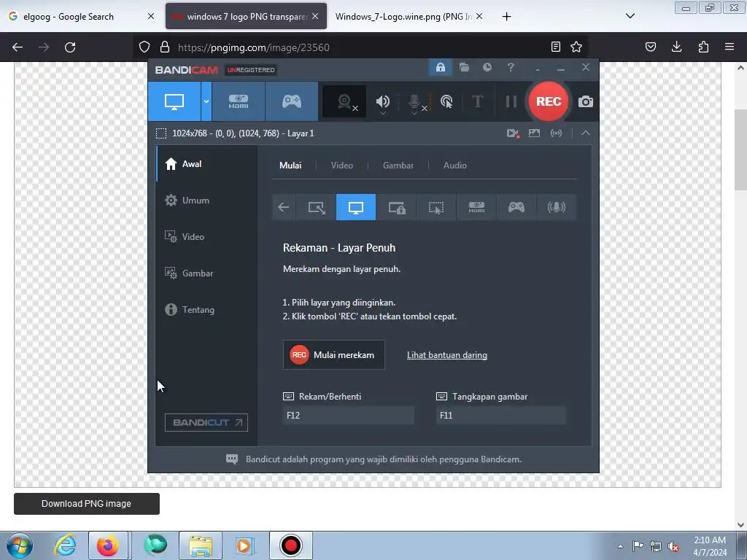Select game recording mode in mode selector
Screen dimensions: 747x560
point(516,207)
